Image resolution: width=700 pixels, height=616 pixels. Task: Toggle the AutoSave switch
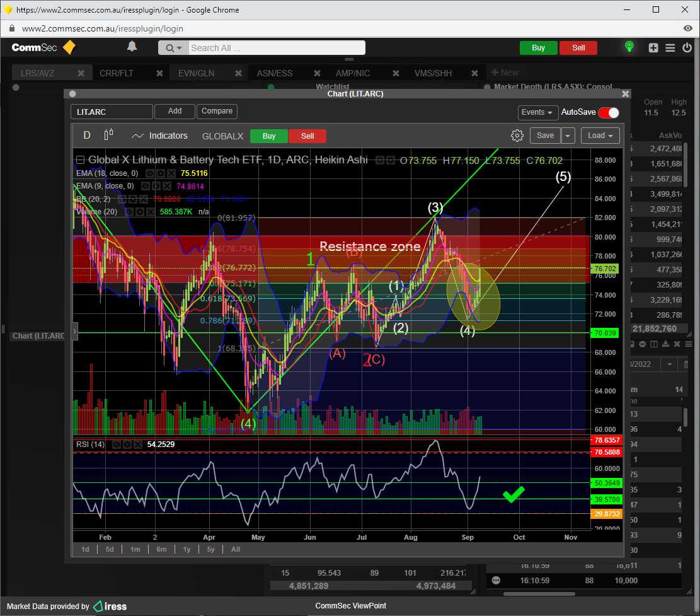pyautogui.click(x=609, y=113)
